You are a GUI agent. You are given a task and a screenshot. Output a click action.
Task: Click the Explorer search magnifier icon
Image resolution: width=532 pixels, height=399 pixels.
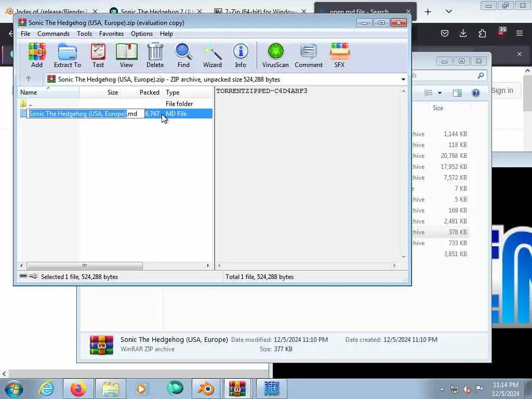481,75
